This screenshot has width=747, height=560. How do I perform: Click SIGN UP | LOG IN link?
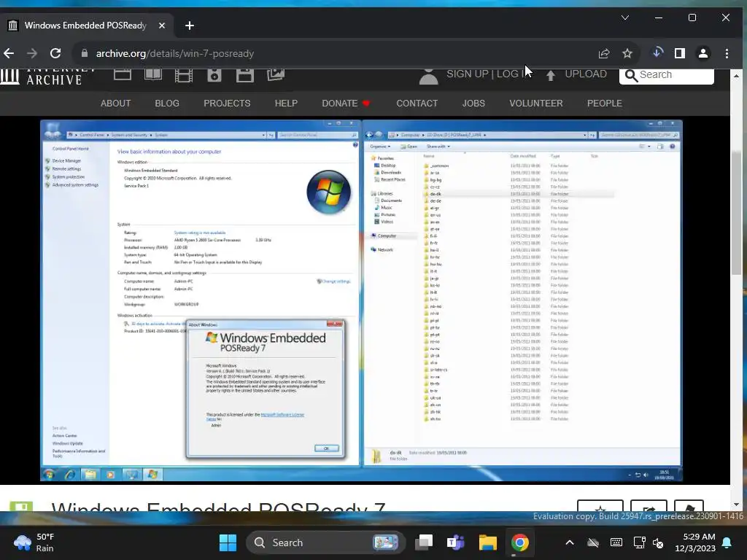click(488, 74)
